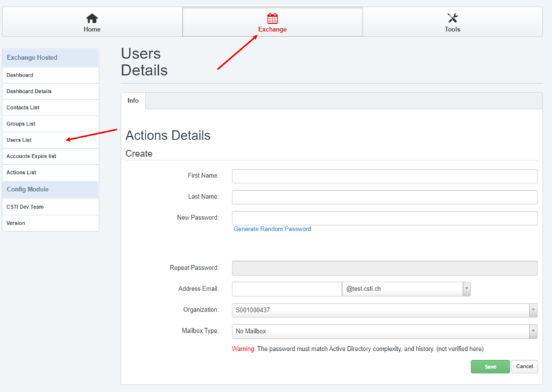
Task: Click the red Warning text
Action: click(x=243, y=349)
